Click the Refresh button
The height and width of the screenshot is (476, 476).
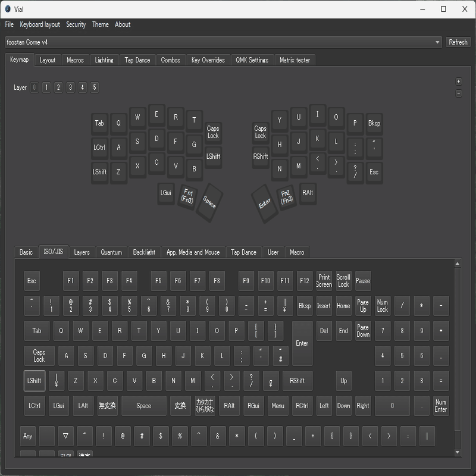[x=458, y=42]
